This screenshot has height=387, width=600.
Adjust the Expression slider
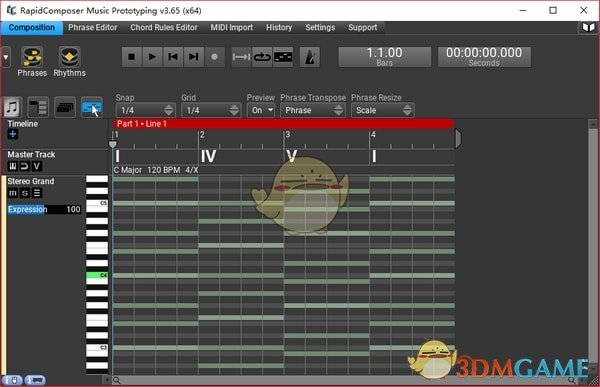tap(44, 209)
